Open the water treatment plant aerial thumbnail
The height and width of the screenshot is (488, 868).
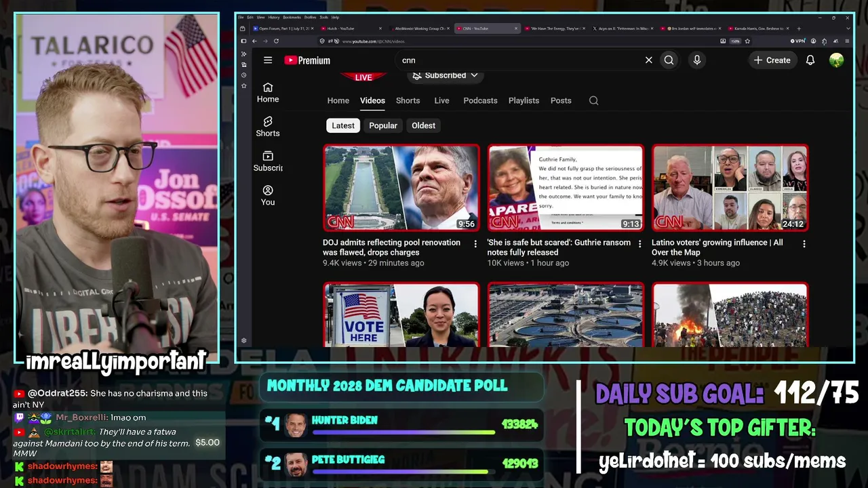tap(566, 315)
